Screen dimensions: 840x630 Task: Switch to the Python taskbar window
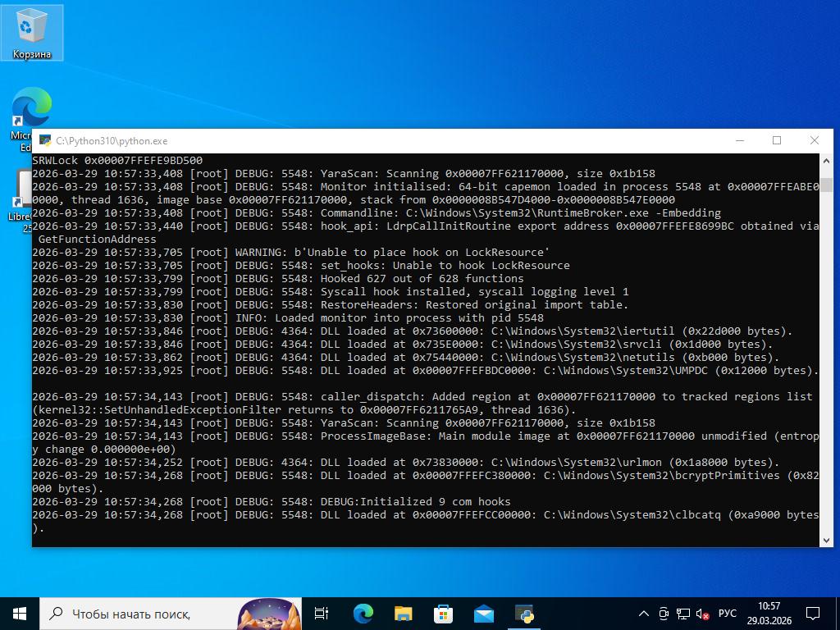(524, 613)
